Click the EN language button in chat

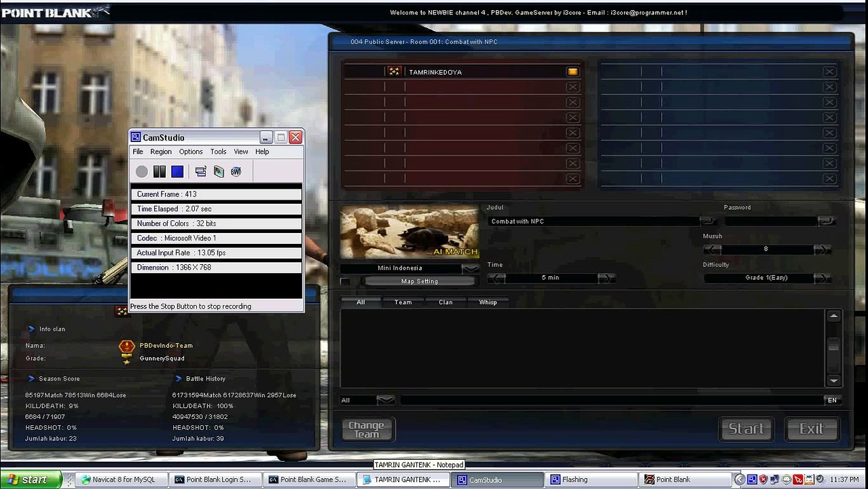click(x=832, y=401)
